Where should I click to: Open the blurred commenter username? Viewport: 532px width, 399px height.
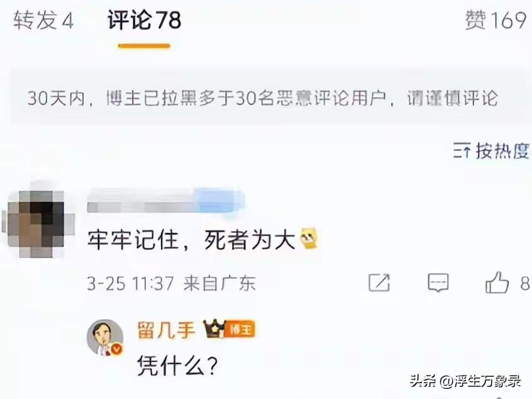coord(165,201)
